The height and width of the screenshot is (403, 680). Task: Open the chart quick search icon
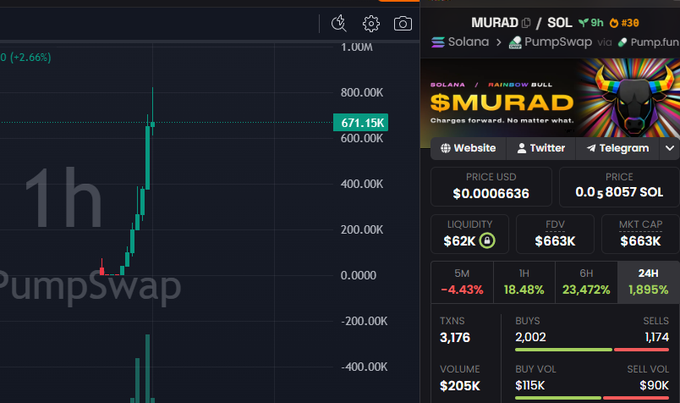pos(339,23)
